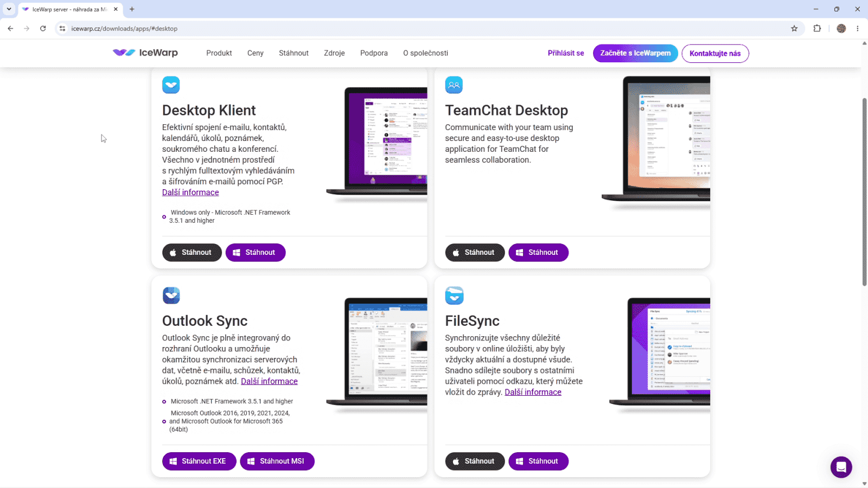Click the TeamChat Desktop app icon
The height and width of the screenshot is (488, 868).
(x=454, y=85)
